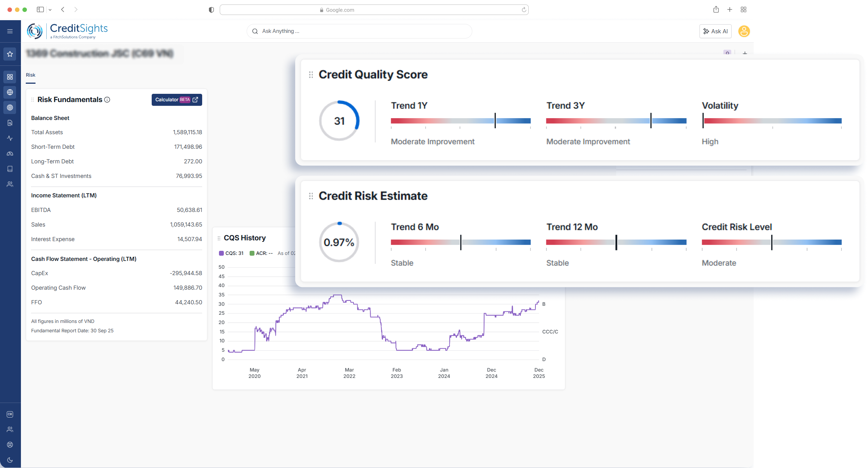The image size is (868, 468).
Task: Open the user profile avatar menu
Action: pyautogui.click(x=744, y=31)
